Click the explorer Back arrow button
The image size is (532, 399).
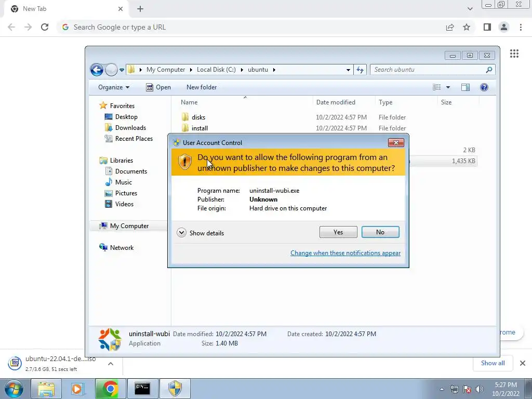point(97,70)
